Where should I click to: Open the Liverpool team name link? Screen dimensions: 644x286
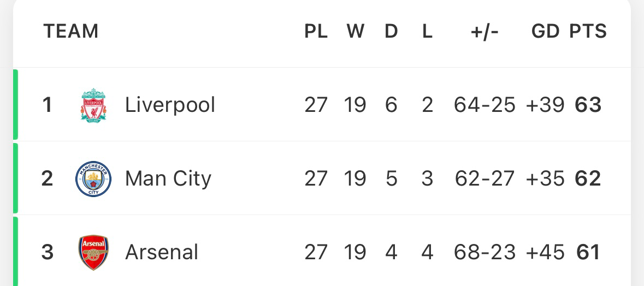tap(170, 105)
